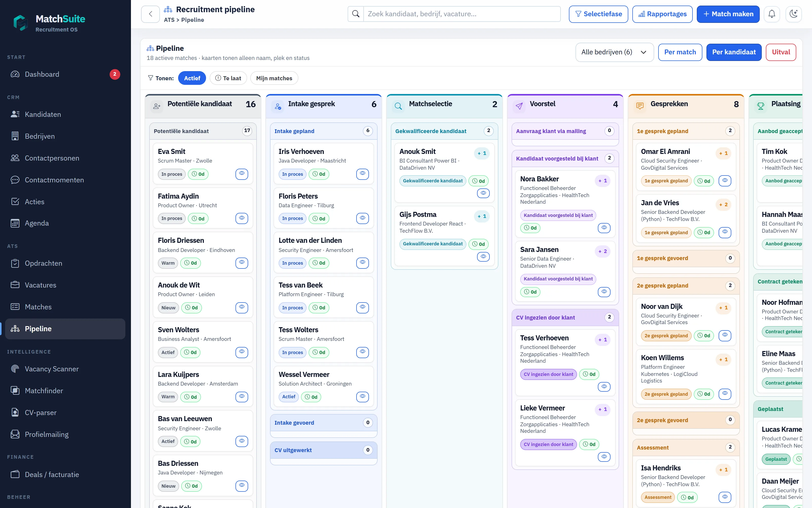Viewport: 812px width, 508px height.
Task: Open Agenda in the sidebar
Action: [x=65, y=223]
